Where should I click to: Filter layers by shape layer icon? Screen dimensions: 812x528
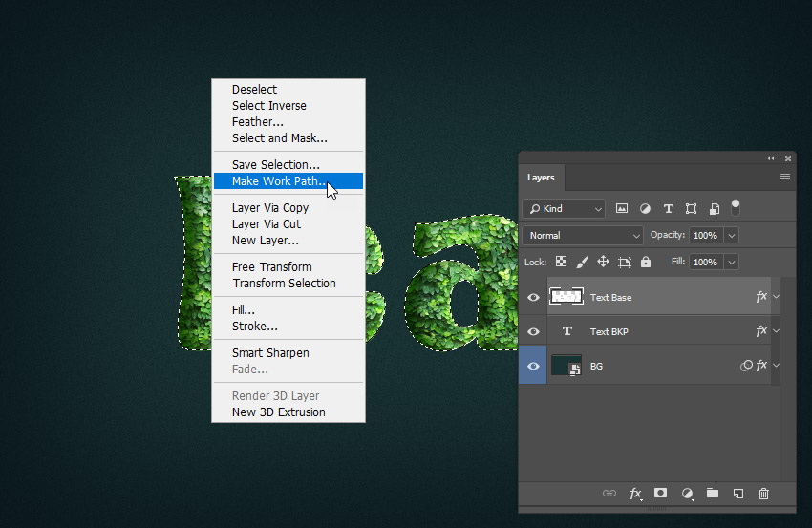pos(691,208)
